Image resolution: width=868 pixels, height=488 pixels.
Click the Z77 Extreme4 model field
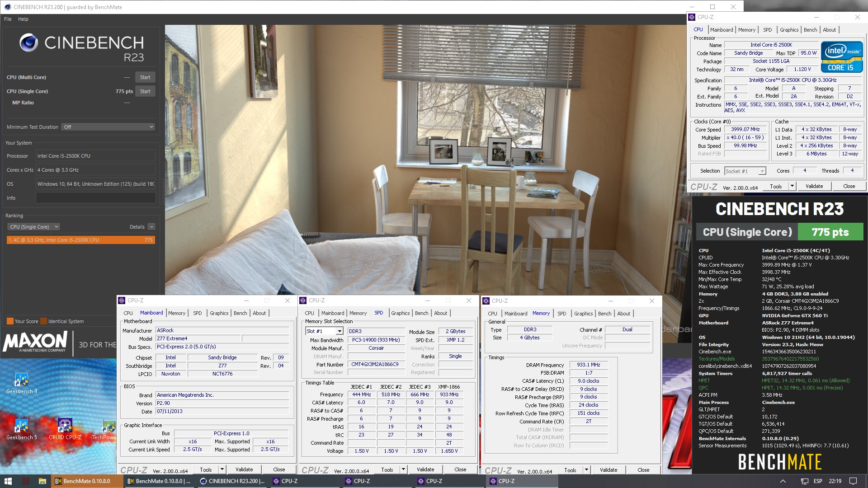(198, 338)
